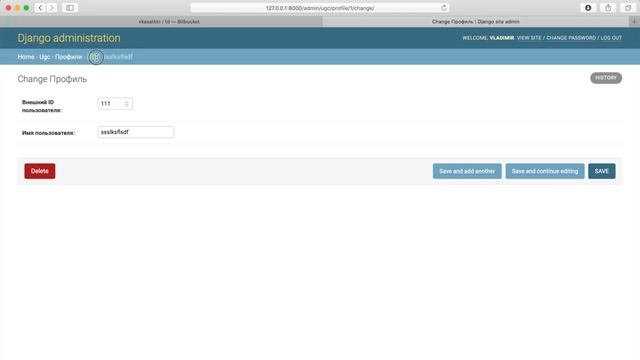640x360 pixels.
Task: Switch to the Bitbucket tab
Action: click(x=169, y=22)
